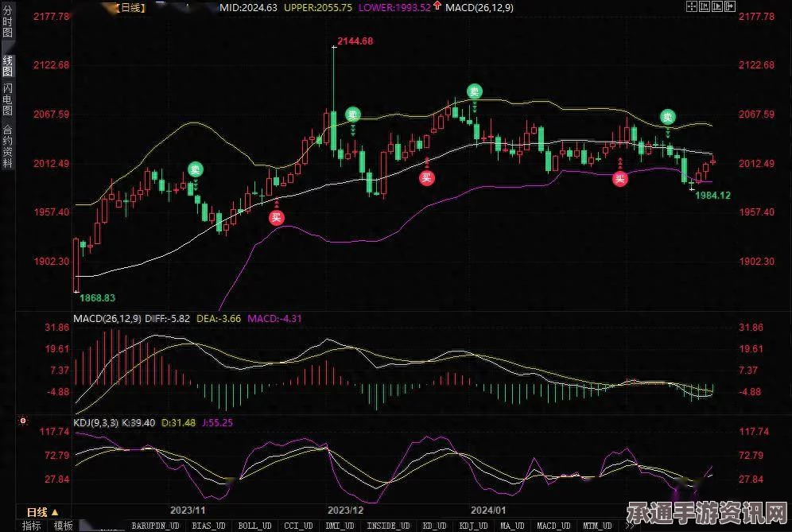Open the 合约资料 side tab
792x532 pixels.
(x=8, y=146)
